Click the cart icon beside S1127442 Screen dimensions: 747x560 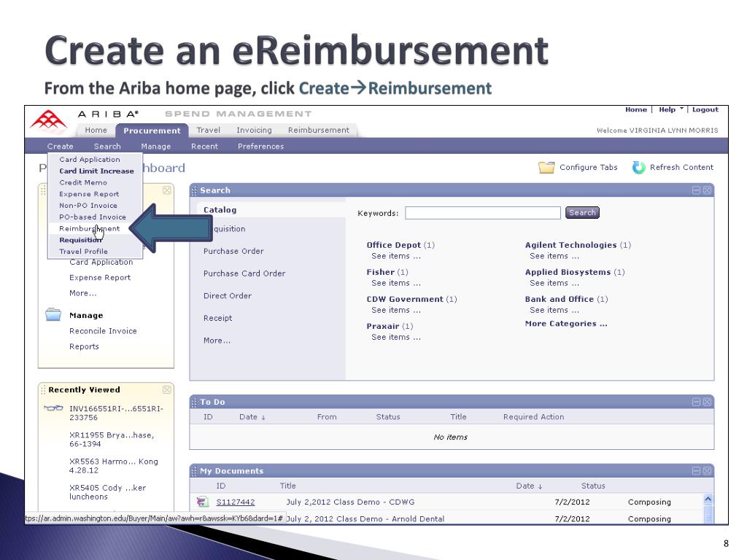203,502
